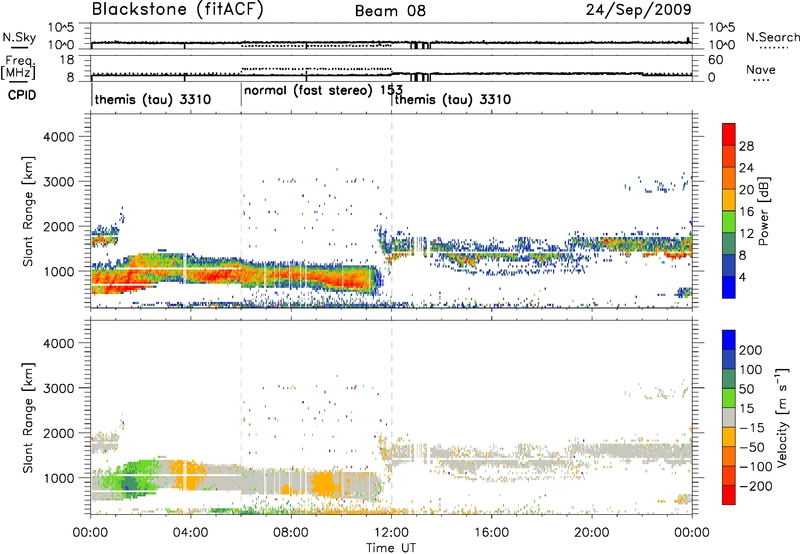This screenshot has width=800, height=554.
Task: Click the "Beam 08" label
Action: [x=390, y=11]
